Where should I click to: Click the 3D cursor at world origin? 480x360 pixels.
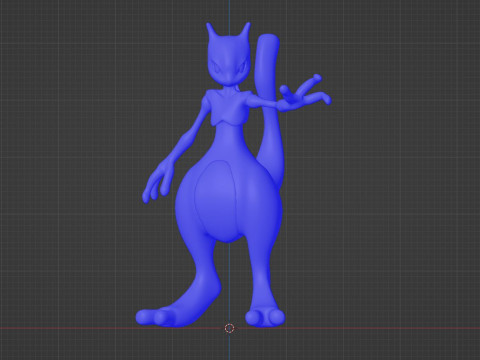pyautogui.click(x=230, y=328)
